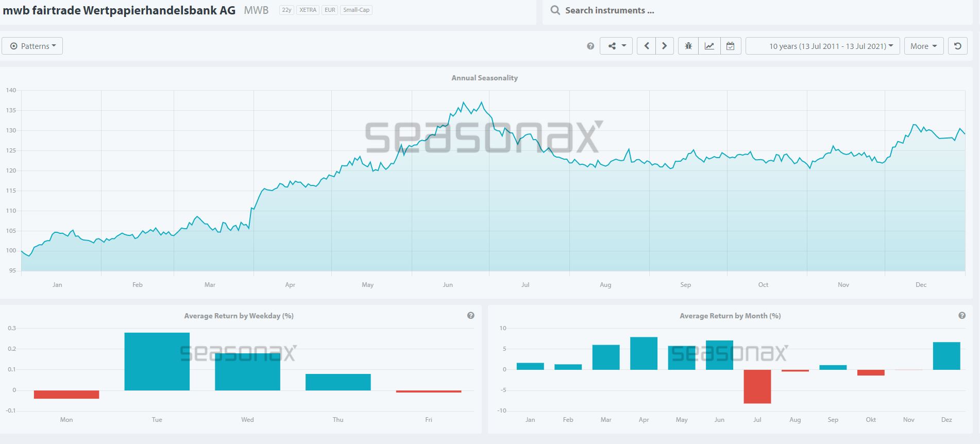Click the toolbar help question mark icon

pos(590,46)
